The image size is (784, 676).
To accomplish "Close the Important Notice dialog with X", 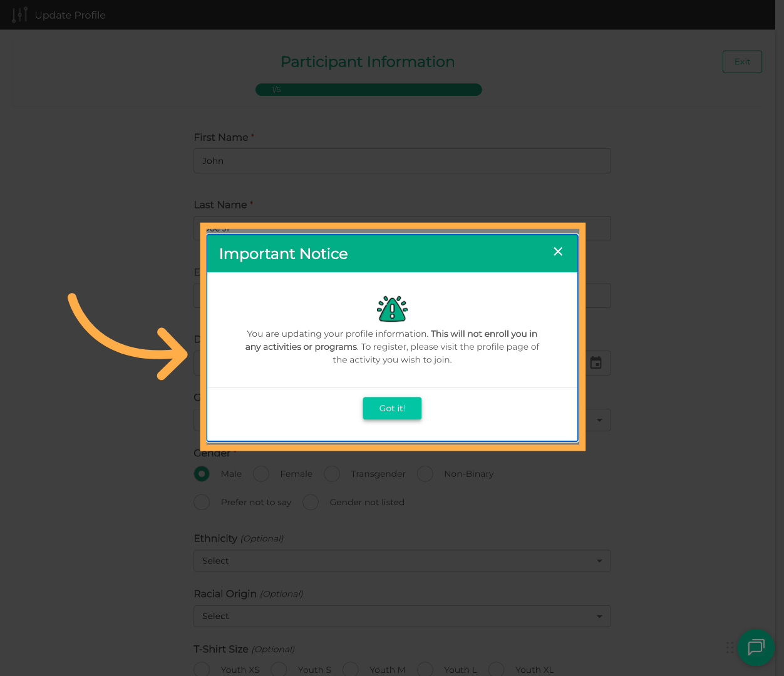I will coord(558,252).
